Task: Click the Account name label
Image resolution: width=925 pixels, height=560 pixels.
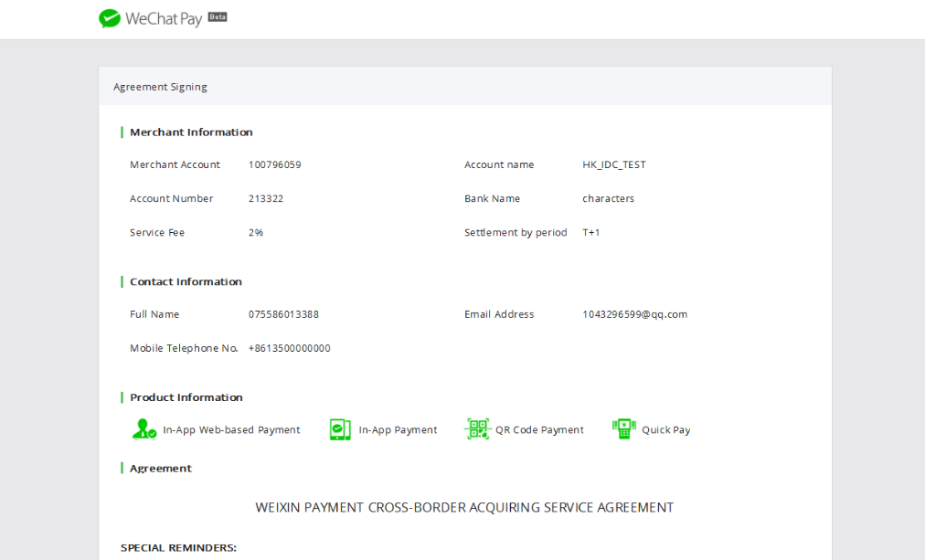Action: [x=499, y=164]
